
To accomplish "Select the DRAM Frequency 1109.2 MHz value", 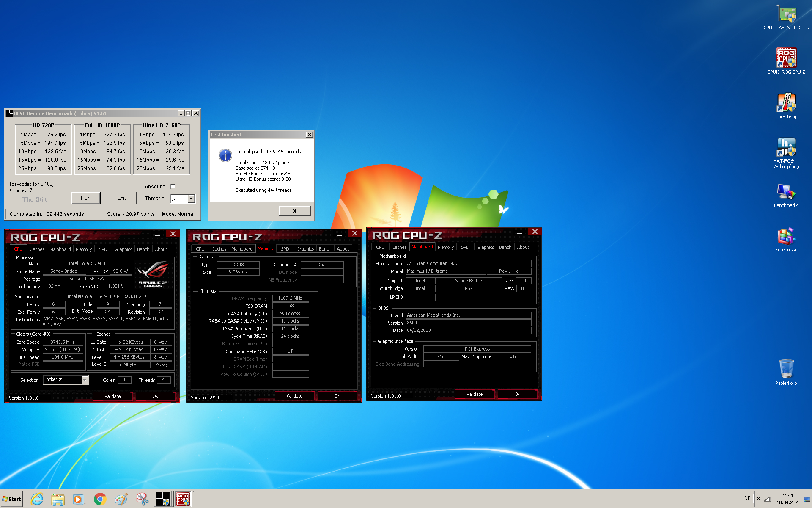I will pos(290,298).
